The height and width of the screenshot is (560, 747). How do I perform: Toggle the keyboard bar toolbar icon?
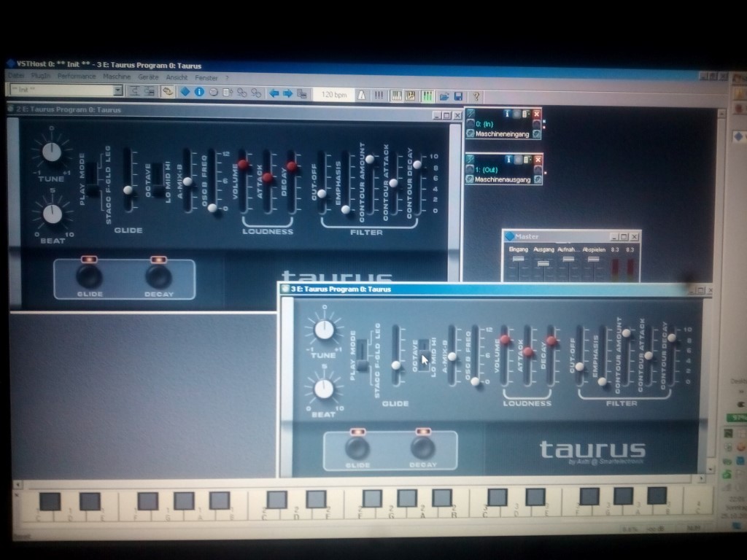(x=396, y=96)
